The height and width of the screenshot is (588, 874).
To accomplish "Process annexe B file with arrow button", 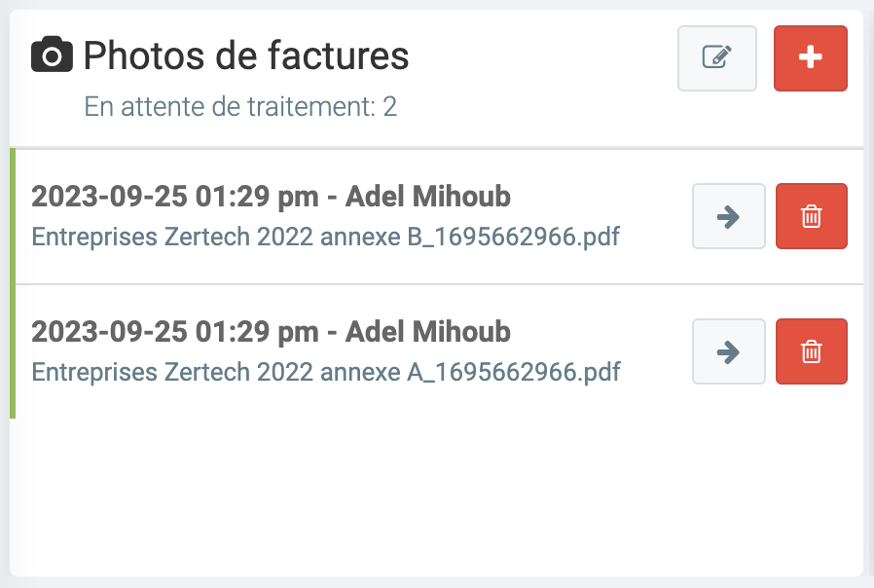I will (728, 216).
